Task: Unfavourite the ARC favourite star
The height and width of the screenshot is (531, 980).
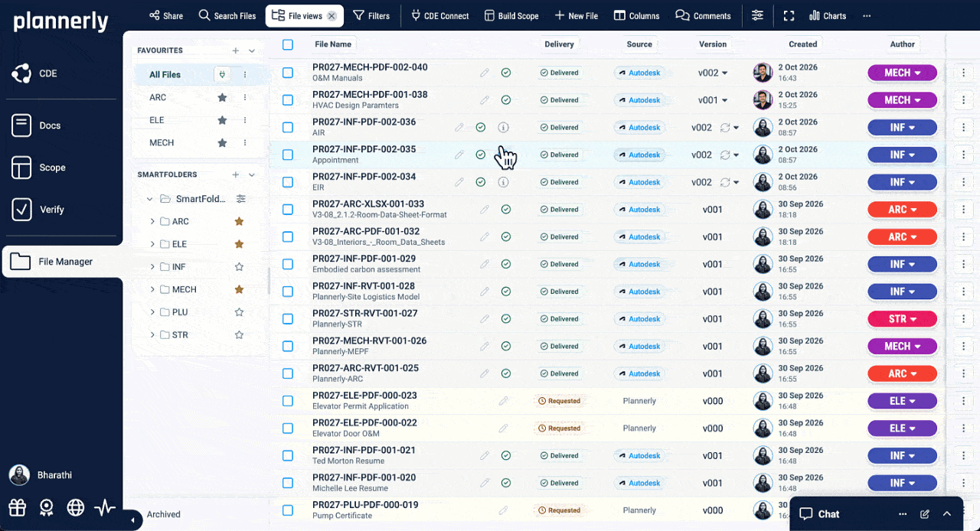Action: (222, 98)
